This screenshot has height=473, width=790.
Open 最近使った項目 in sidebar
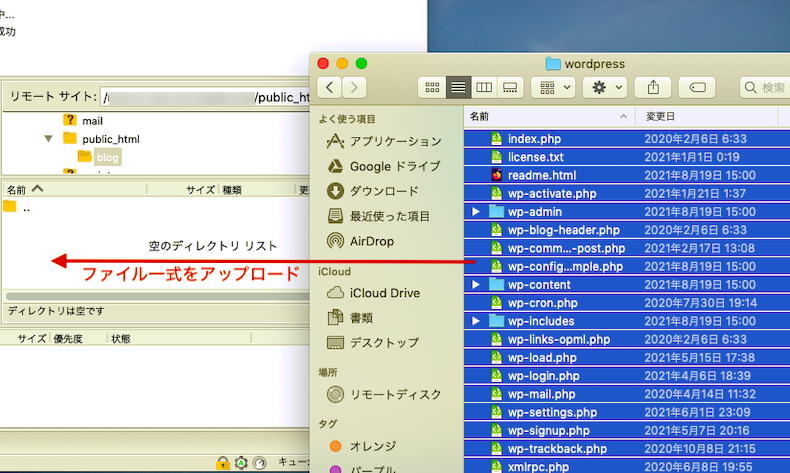pos(378,217)
